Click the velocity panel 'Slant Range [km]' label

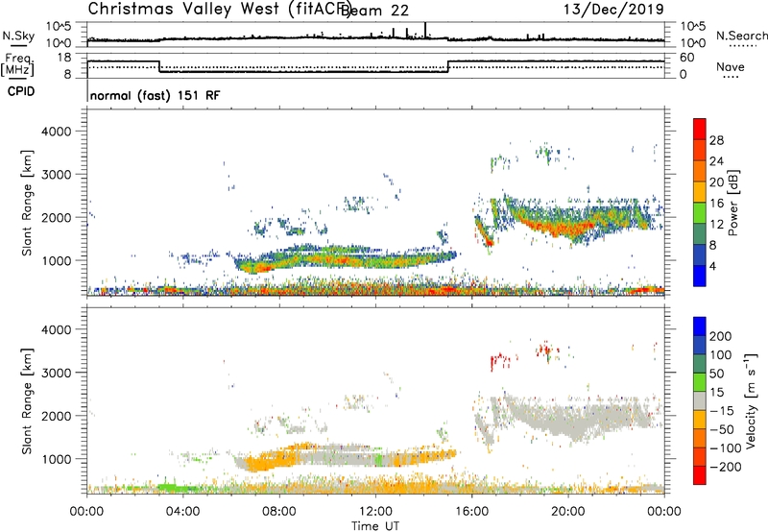coord(27,401)
